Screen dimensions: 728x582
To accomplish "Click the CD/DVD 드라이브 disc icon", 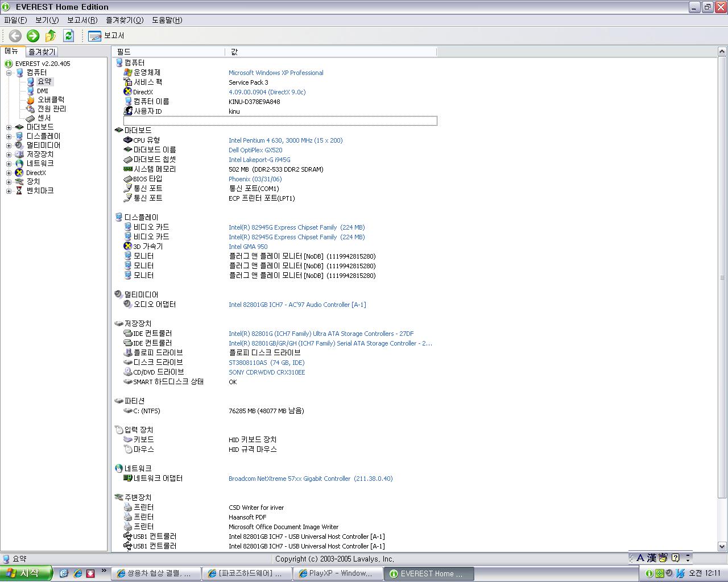I will tap(128, 372).
